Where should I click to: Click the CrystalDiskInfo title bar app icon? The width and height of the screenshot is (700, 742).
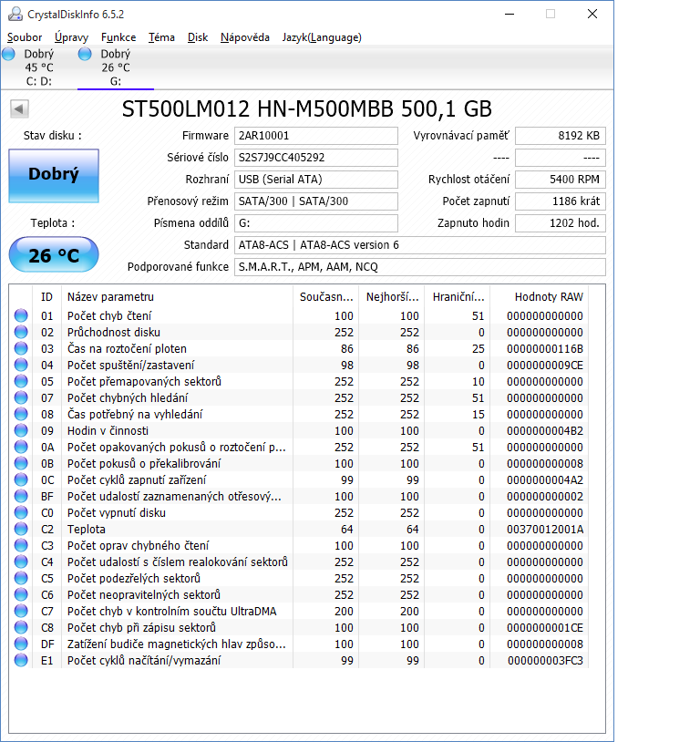(15, 15)
